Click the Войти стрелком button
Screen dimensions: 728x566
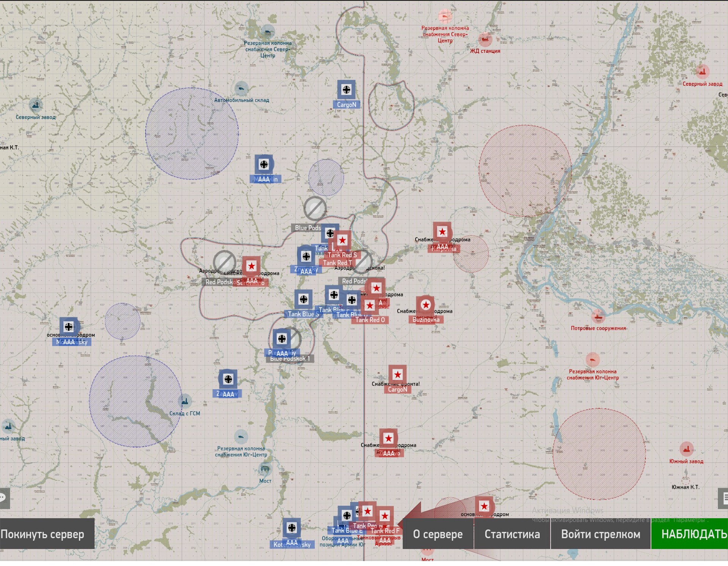click(x=600, y=534)
